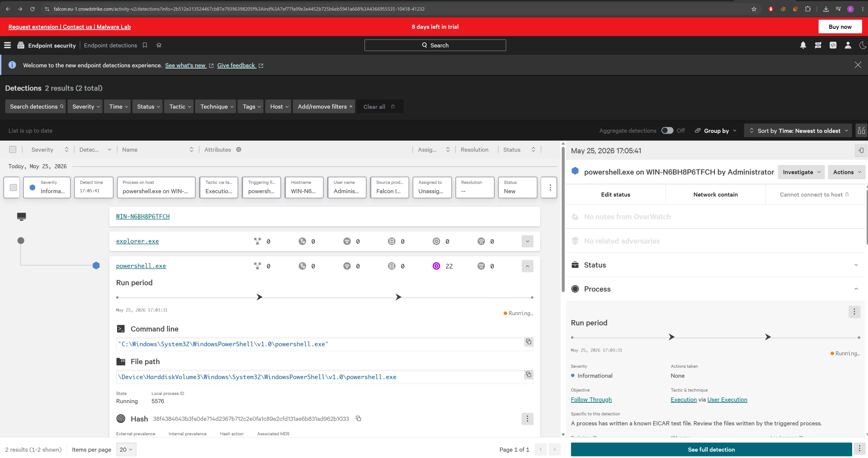Open the code/API icon in header
This screenshot has height=458, width=868.
[x=833, y=45]
